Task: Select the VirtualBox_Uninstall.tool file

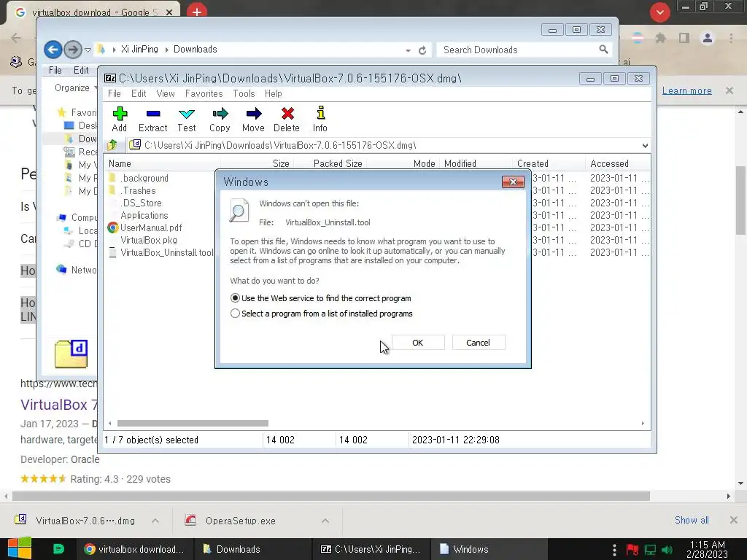Action: 167,252
